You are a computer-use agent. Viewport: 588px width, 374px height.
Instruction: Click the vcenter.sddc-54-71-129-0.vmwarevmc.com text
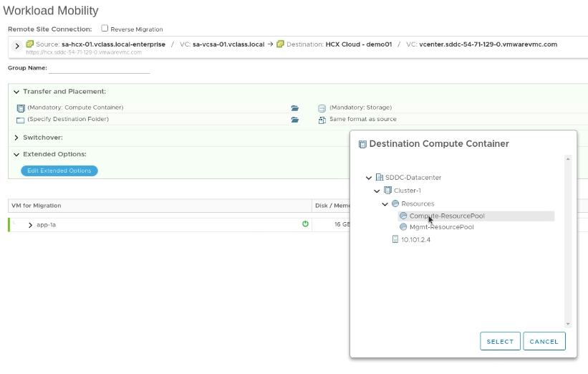[488, 44]
